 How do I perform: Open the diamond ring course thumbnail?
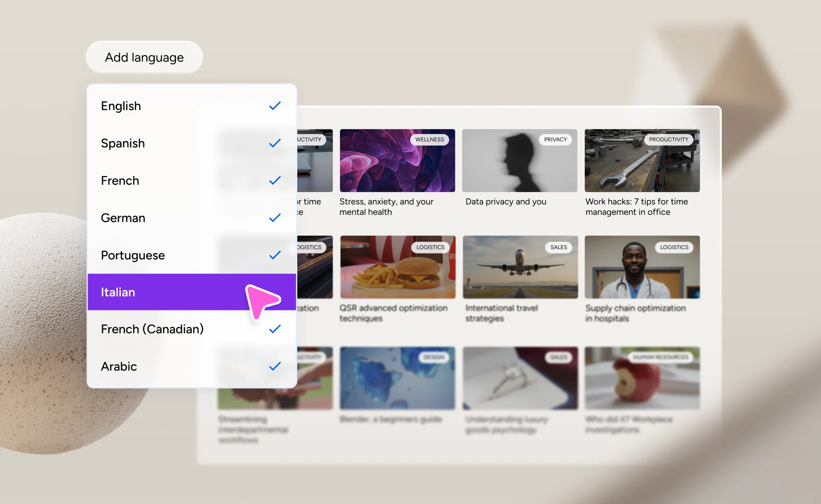[520, 378]
